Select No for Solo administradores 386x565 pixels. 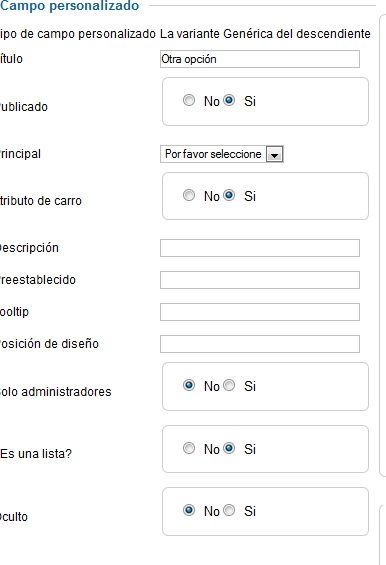(189, 385)
